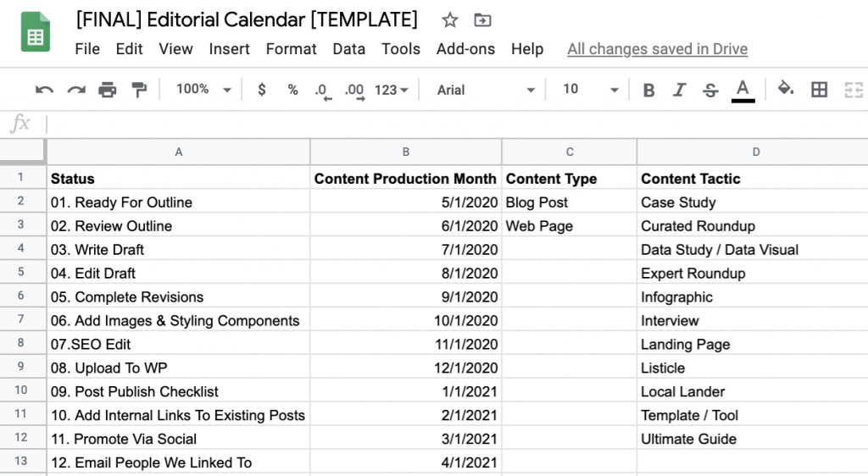Viewport: 868px width, 476px height.
Task: Click into the formula bar
Action: pos(457,124)
